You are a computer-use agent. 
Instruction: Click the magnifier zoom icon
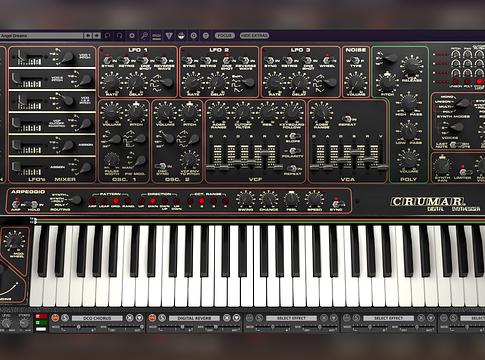[x=144, y=36]
